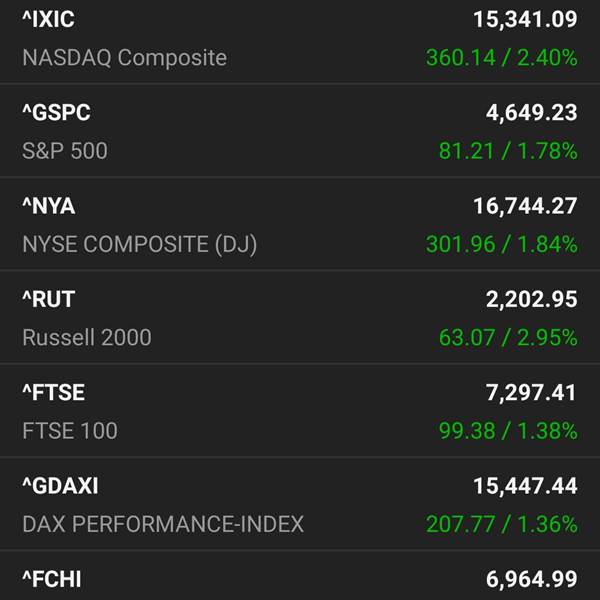Image resolution: width=600 pixels, height=600 pixels.
Task: Select the Russell 2000 name label
Action: coord(87,338)
